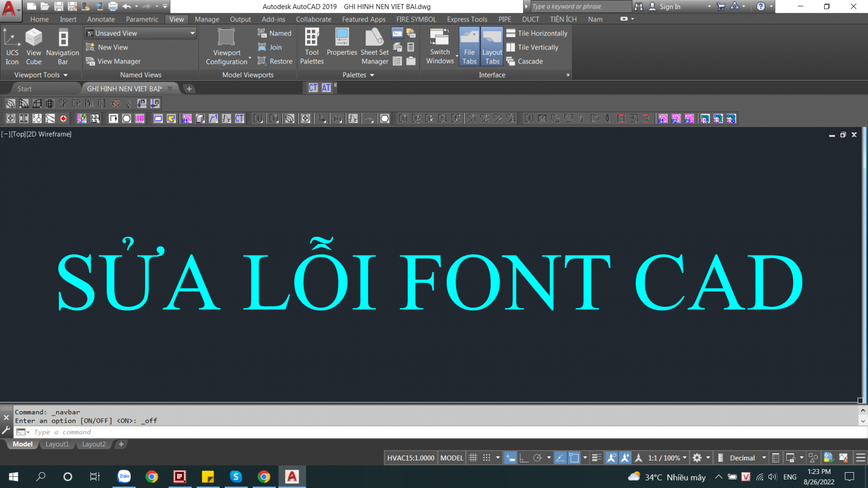Click the Navigation Bar icon
868x488 pixels.
point(63,46)
